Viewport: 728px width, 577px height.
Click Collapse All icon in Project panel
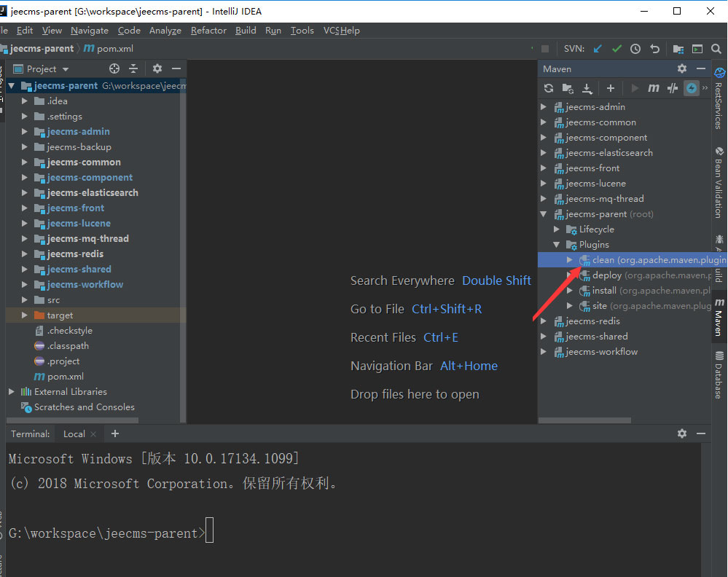[133, 68]
